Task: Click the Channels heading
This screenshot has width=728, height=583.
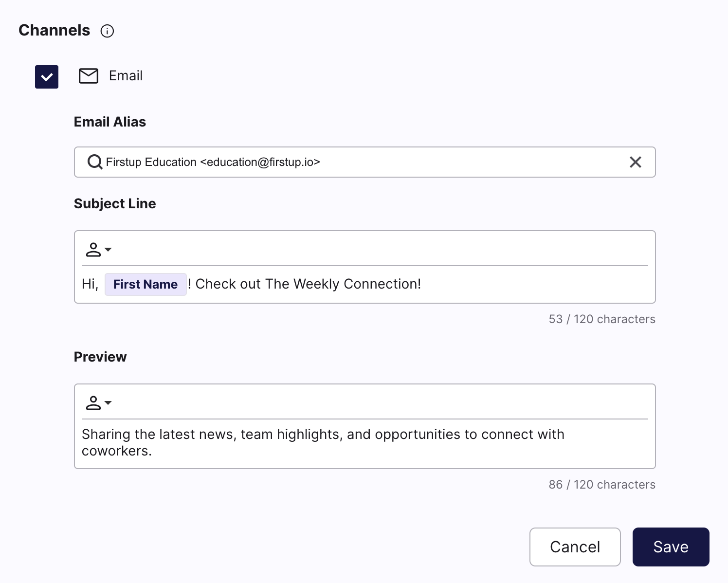Action: [55, 30]
